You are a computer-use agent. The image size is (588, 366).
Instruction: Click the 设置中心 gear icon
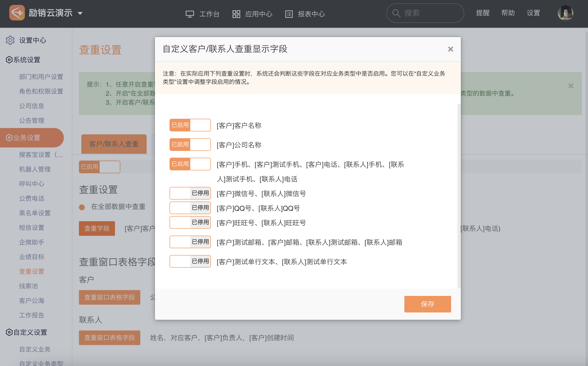coord(10,40)
